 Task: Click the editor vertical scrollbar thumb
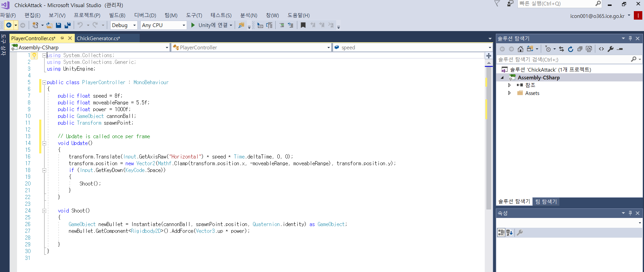(x=489, y=139)
